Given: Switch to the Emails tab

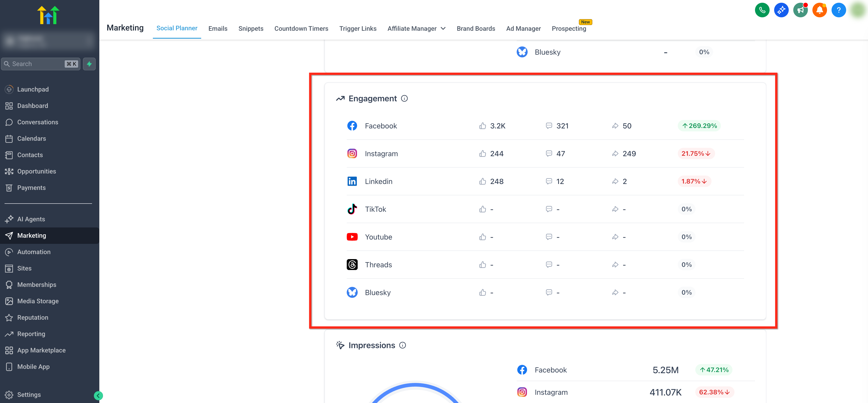Looking at the screenshot, I should click(218, 29).
